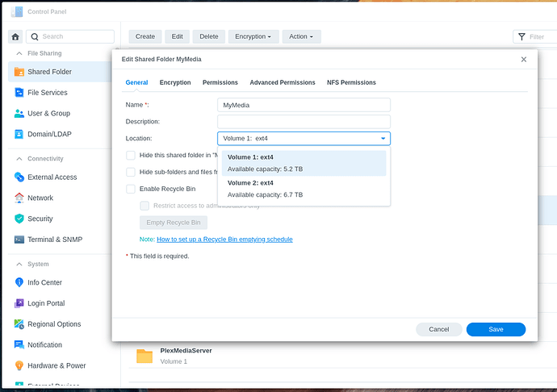557x392 pixels.
Task: Select the PlexMediaServer folder name
Action: [186, 351]
